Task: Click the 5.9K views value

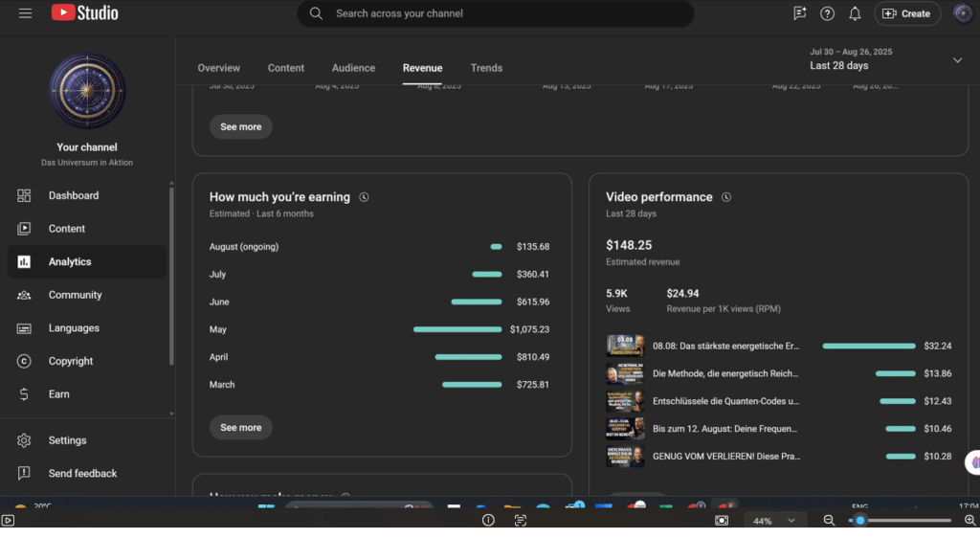Action: 616,294
